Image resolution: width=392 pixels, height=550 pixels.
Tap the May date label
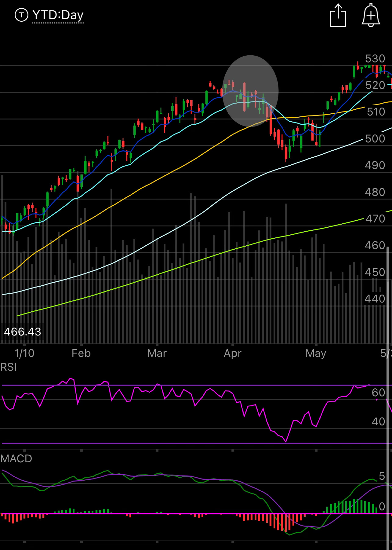click(x=316, y=354)
